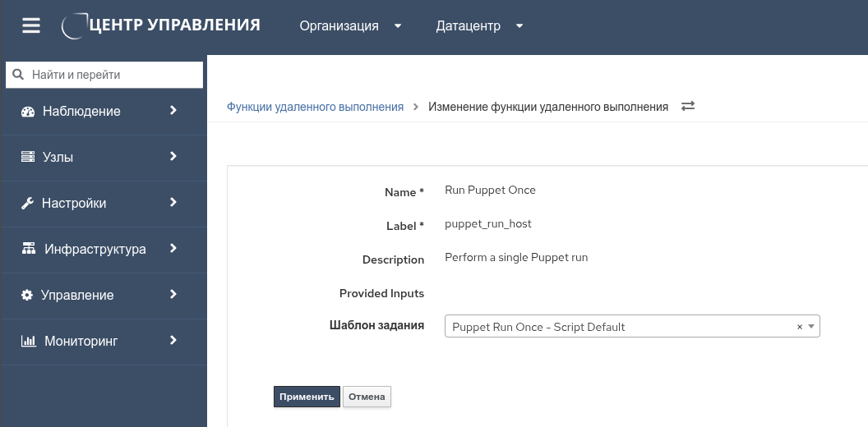Screen dimensions: 868x427
Task: Open the Мониторинг menu item
Action: tap(81, 341)
